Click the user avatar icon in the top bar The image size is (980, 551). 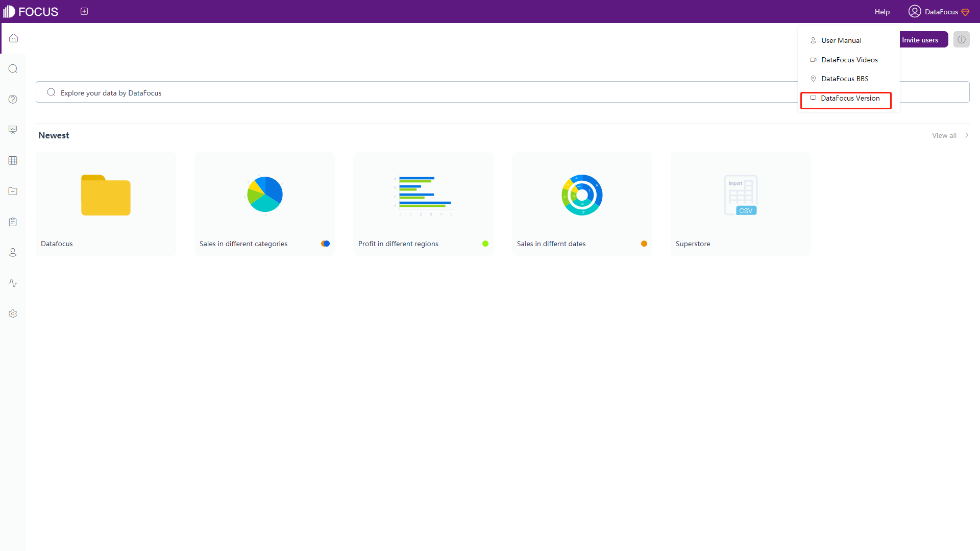tap(915, 11)
